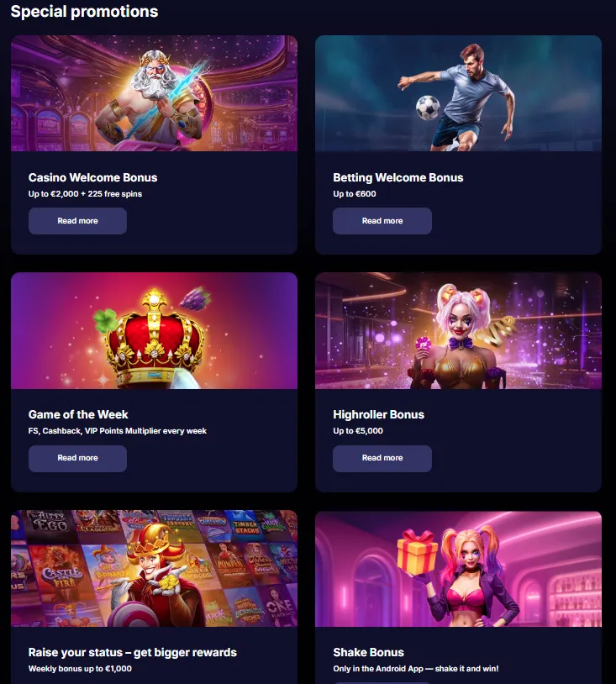Click Read more under Game of the Week
Image resolution: width=616 pixels, height=684 pixels.
[77, 458]
